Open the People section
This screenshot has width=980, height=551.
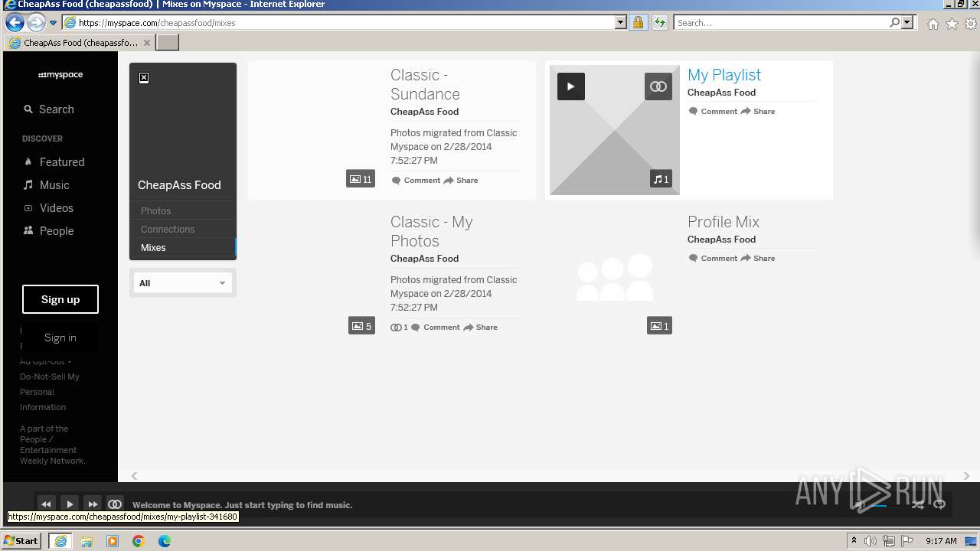[48, 231]
